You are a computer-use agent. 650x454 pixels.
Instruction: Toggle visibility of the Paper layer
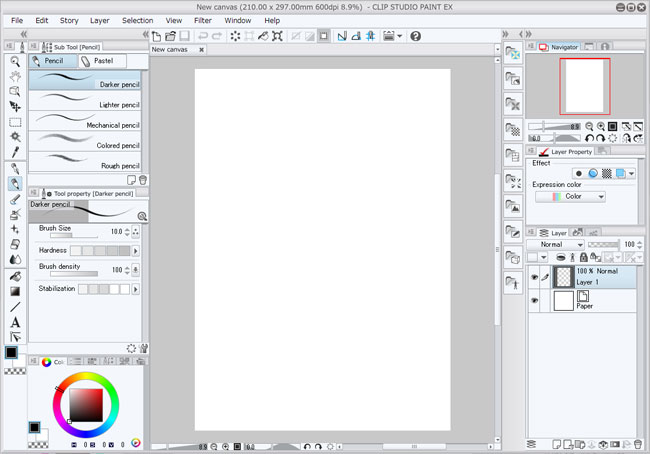533,300
